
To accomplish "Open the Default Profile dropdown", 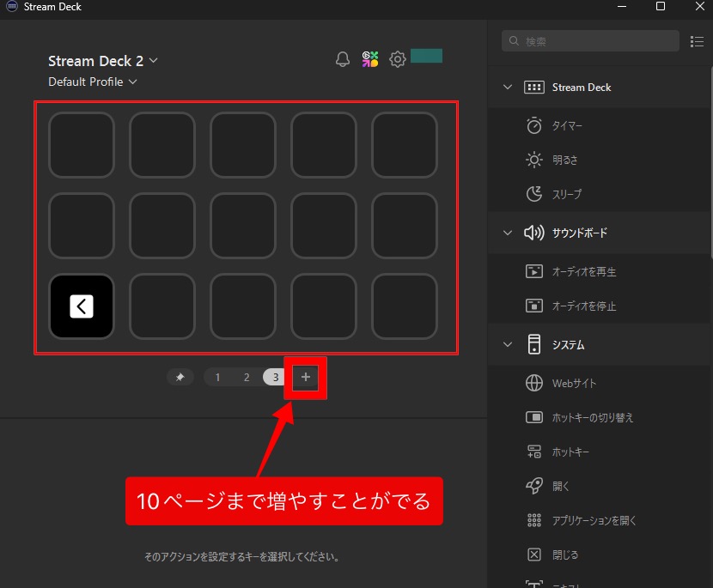I will (92, 82).
